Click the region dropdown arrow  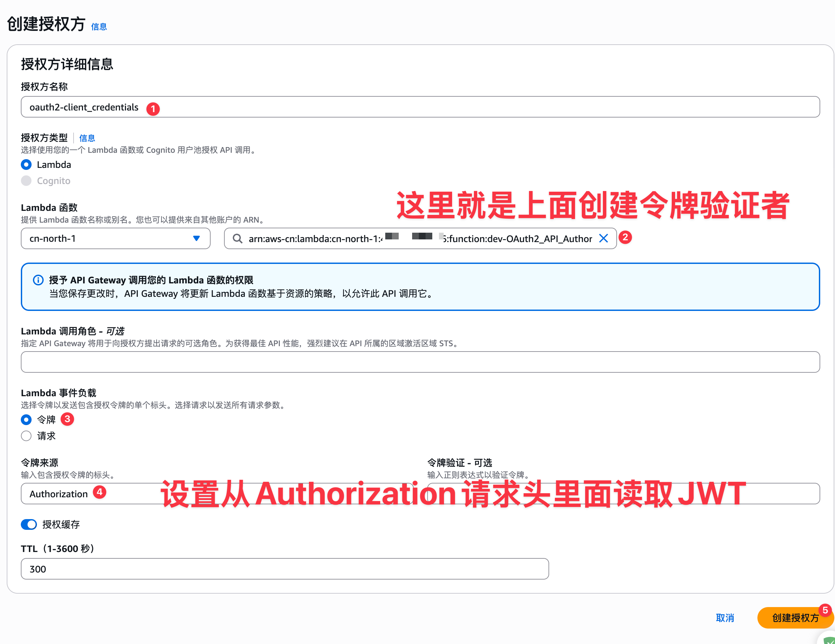196,238
